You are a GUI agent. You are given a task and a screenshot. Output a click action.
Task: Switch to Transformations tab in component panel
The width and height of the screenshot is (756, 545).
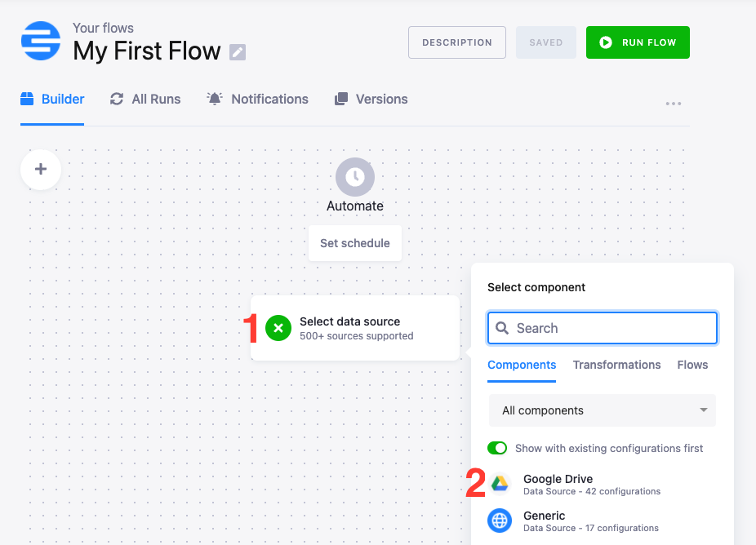pyautogui.click(x=616, y=365)
